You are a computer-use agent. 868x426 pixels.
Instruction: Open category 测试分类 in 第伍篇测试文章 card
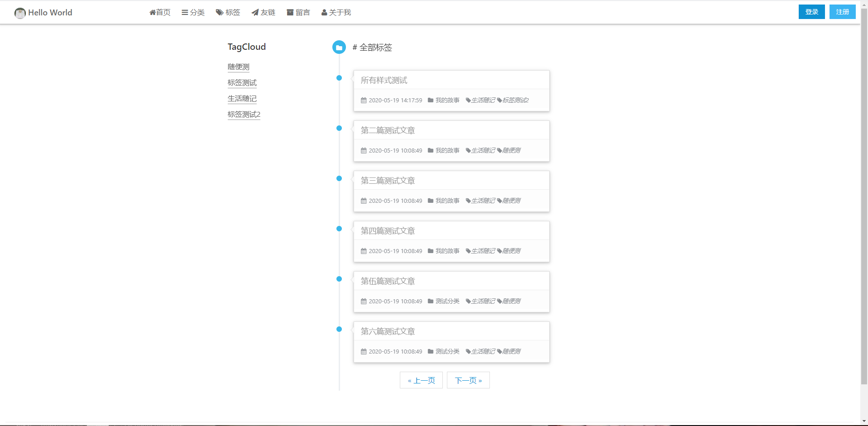[x=447, y=301]
